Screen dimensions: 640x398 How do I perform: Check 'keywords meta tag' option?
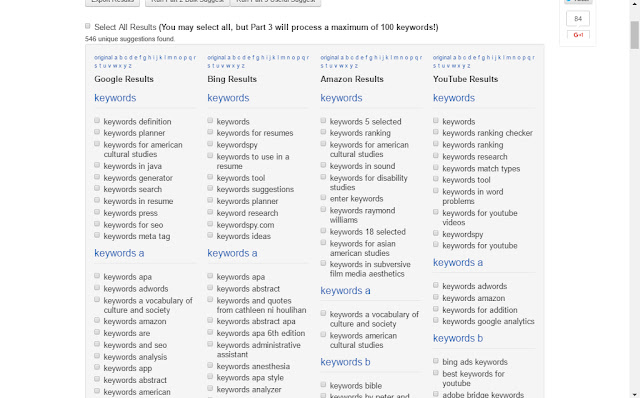(97, 235)
